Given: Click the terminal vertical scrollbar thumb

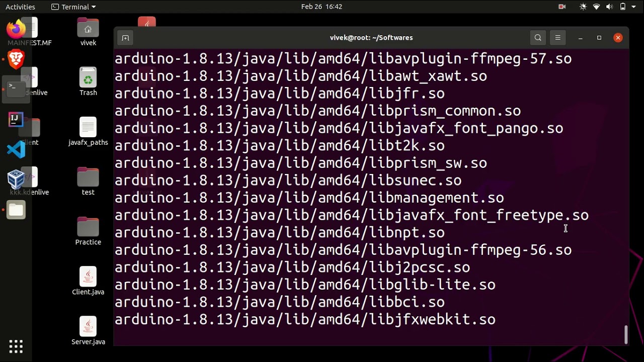Looking at the screenshot, I should point(626,334).
